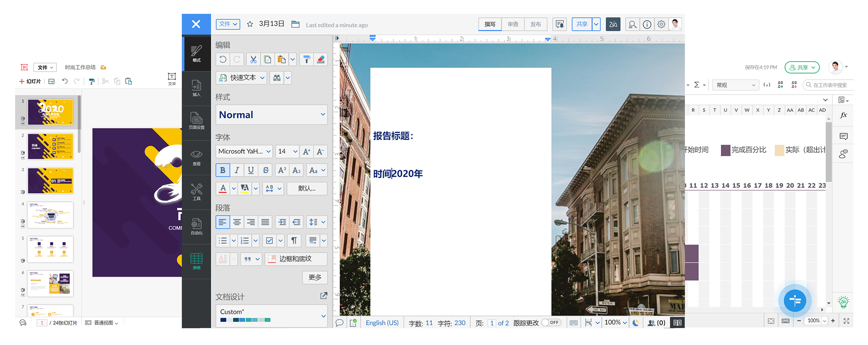Viewport: 868px width, 345px height.
Task: Toggle Italic formatting
Action: pos(237,170)
